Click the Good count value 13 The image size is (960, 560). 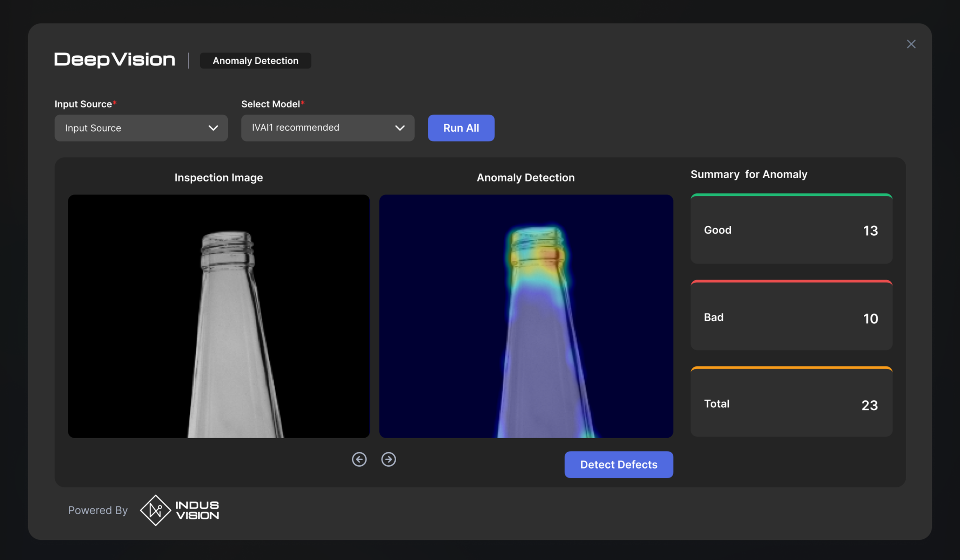click(x=870, y=231)
